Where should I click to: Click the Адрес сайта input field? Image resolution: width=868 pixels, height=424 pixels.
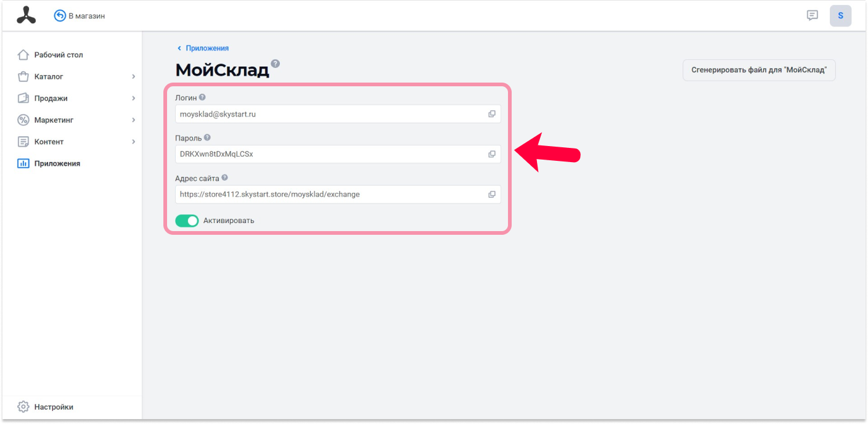(x=338, y=194)
